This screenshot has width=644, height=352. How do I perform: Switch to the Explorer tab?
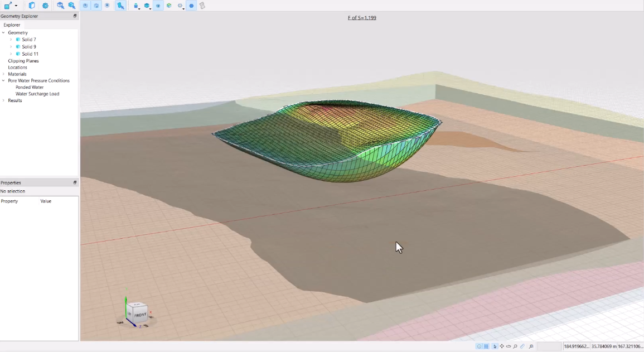12,25
